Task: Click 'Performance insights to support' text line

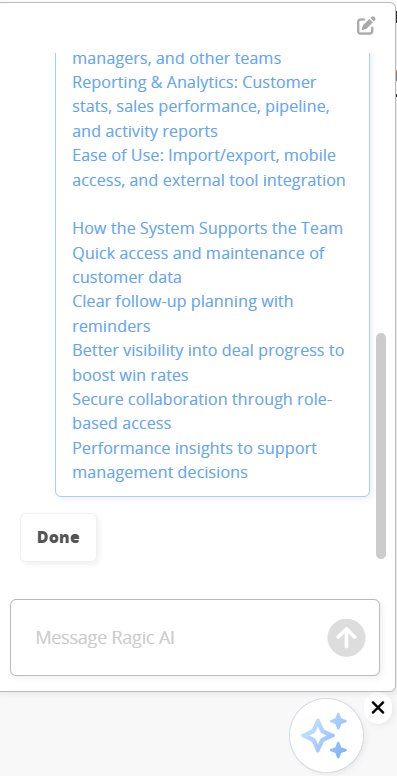Action: 195,448
